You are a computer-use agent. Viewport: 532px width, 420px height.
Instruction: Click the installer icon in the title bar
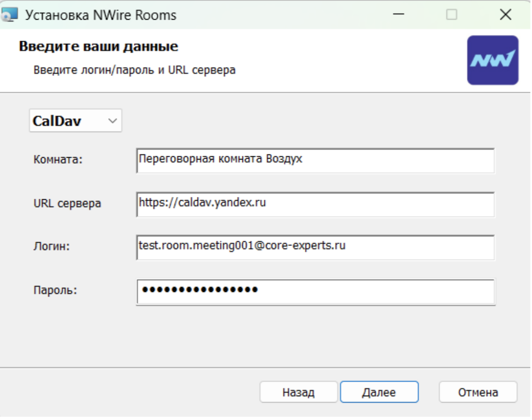[9, 15]
